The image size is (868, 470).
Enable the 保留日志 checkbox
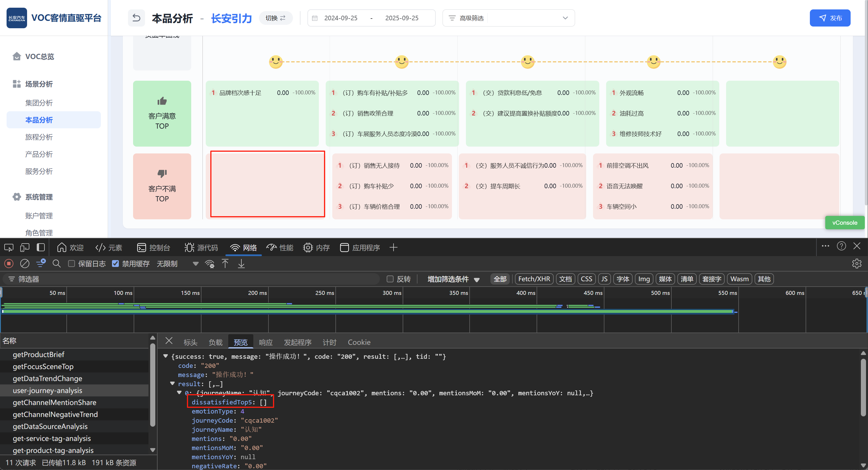(72, 264)
